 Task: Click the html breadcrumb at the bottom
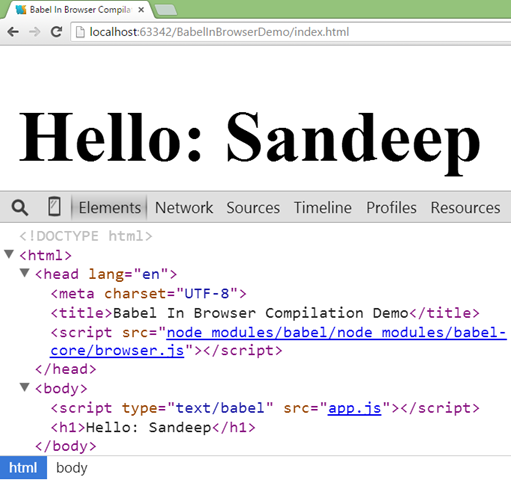[x=23, y=468]
